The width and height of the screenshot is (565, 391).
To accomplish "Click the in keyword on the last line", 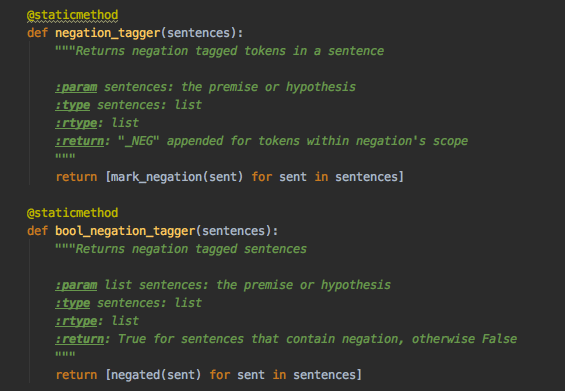I will pyautogui.click(x=279, y=375).
